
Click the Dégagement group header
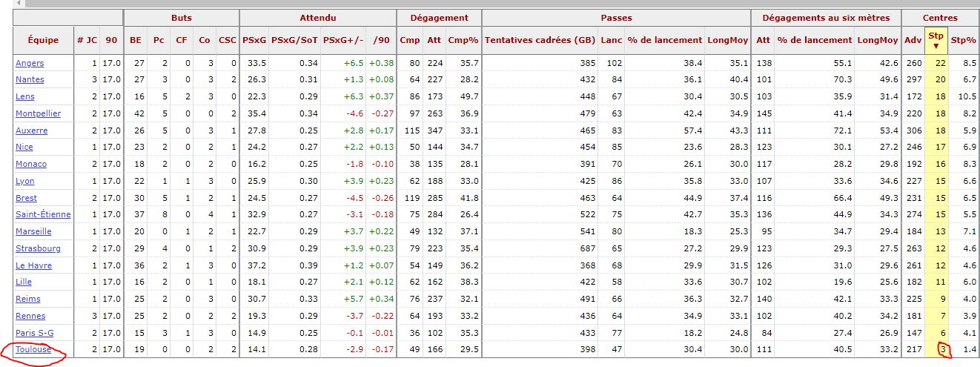click(439, 17)
